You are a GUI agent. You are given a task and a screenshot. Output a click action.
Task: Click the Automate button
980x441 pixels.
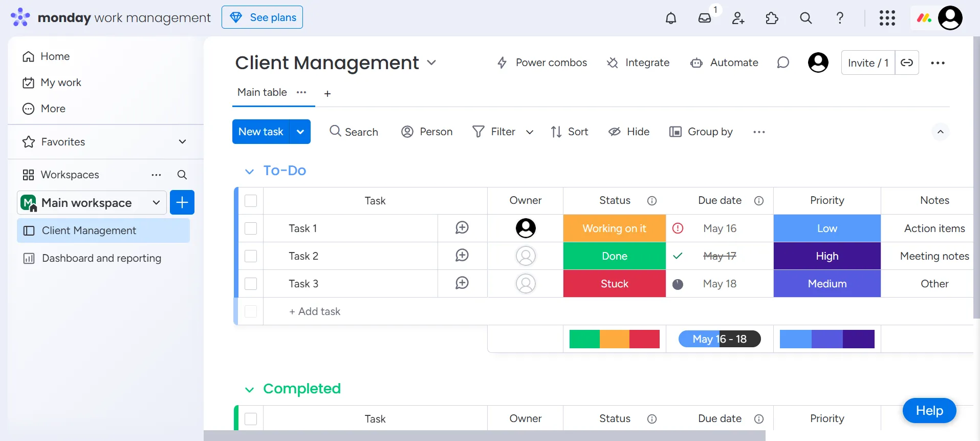(x=724, y=62)
